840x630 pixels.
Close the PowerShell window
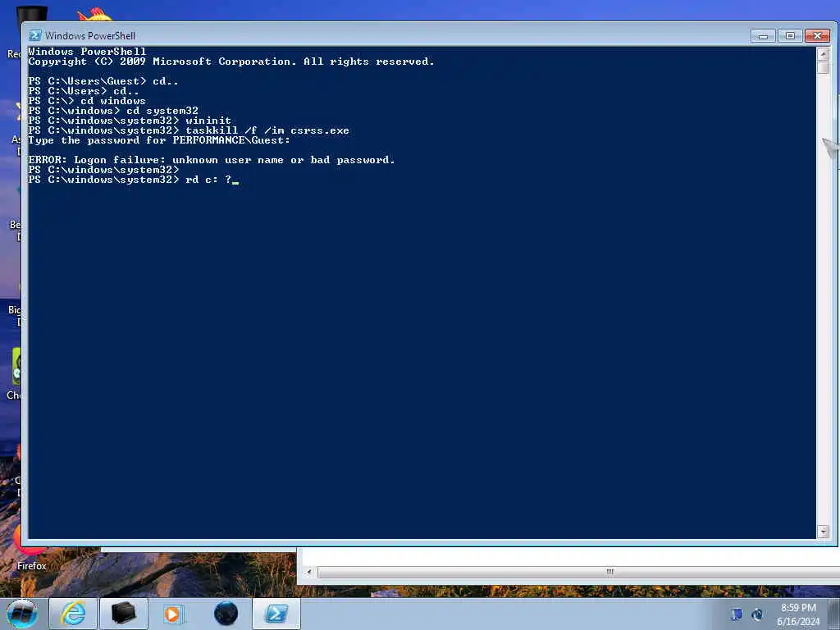(818, 36)
